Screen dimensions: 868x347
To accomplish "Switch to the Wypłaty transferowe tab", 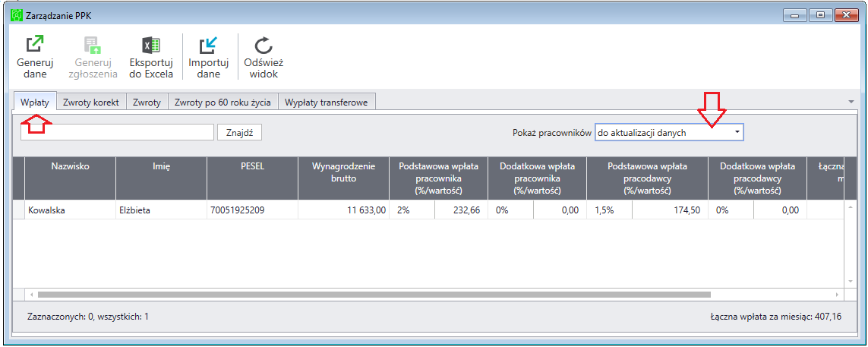I will click(326, 103).
